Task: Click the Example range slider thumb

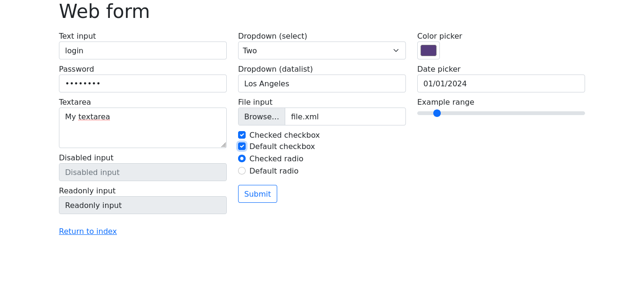Action: [x=437, y=113]
